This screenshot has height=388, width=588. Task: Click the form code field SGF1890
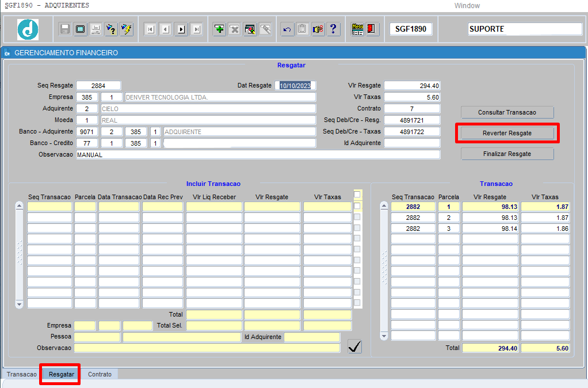point(411,29)
